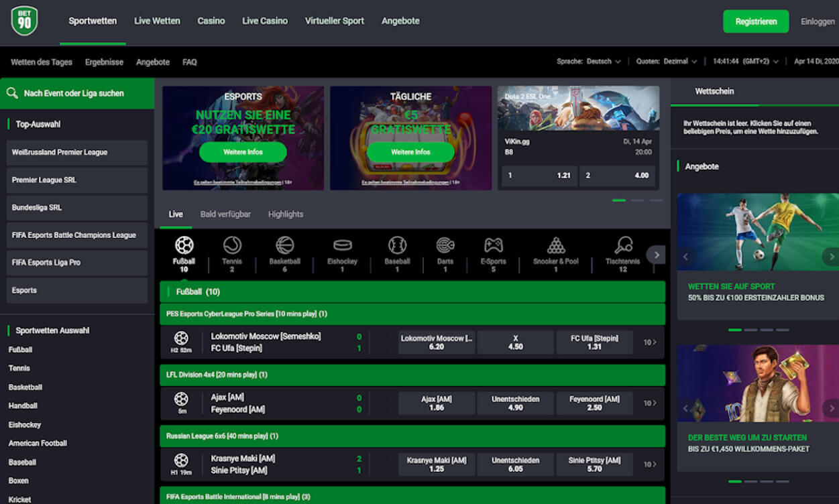
Task: Pick Ajax [AM] odds 1.86
Action: pyautogui.click(x=437, y=403)
